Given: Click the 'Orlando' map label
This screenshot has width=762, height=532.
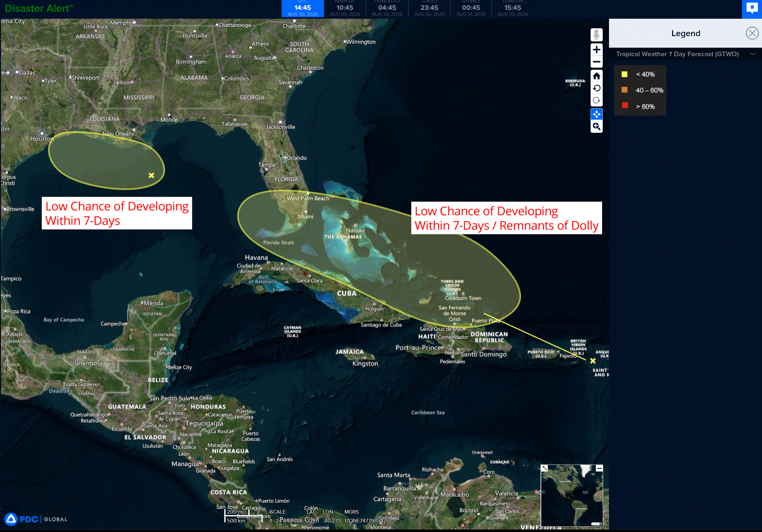Looking at the screenshot, I should [297, 158].
